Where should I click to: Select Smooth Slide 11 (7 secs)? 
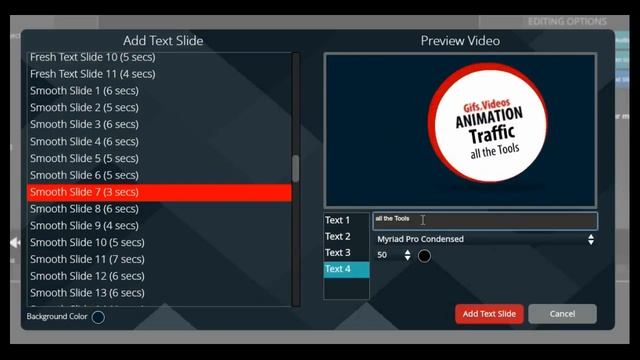coord(159,259)
